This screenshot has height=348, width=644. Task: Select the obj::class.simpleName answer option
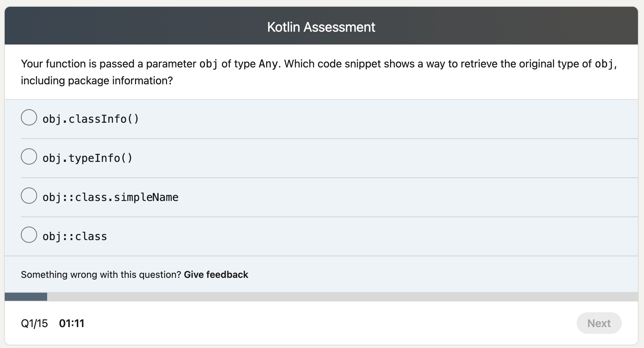point(29,196)
